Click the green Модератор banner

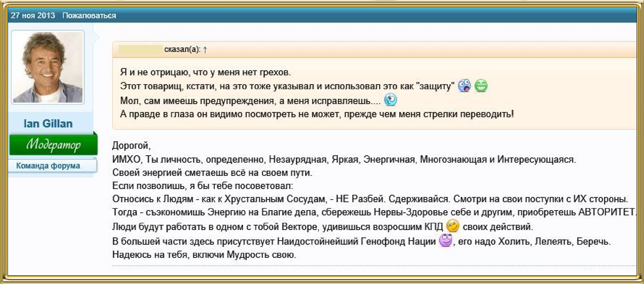pyautogui.click(x=53, y=145)
